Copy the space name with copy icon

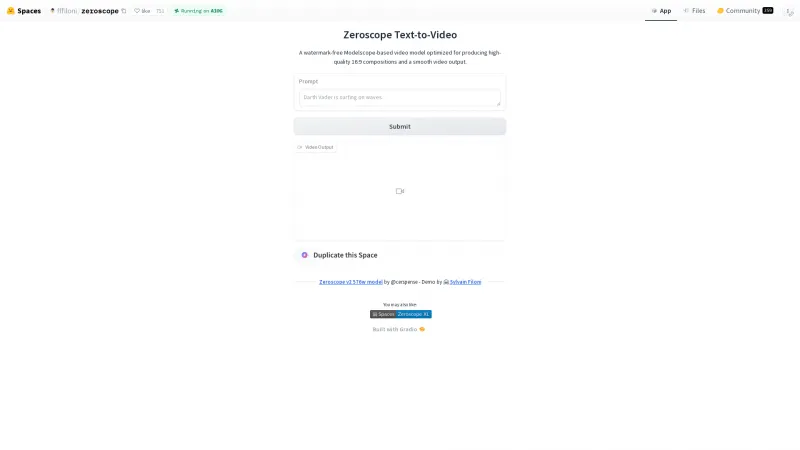click(123, 11)
